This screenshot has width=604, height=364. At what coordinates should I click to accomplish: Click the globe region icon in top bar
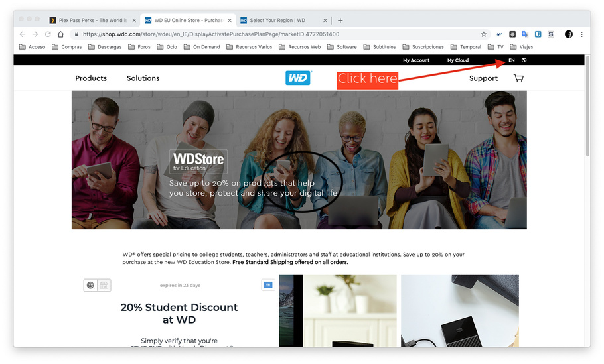[524, 60]
